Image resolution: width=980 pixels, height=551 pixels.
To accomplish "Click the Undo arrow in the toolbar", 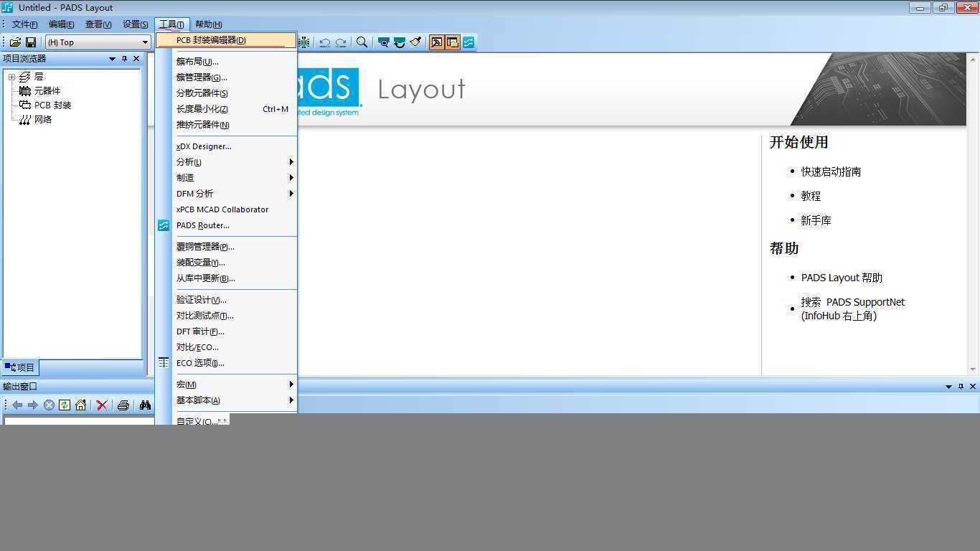I will [x=325, y=42].
